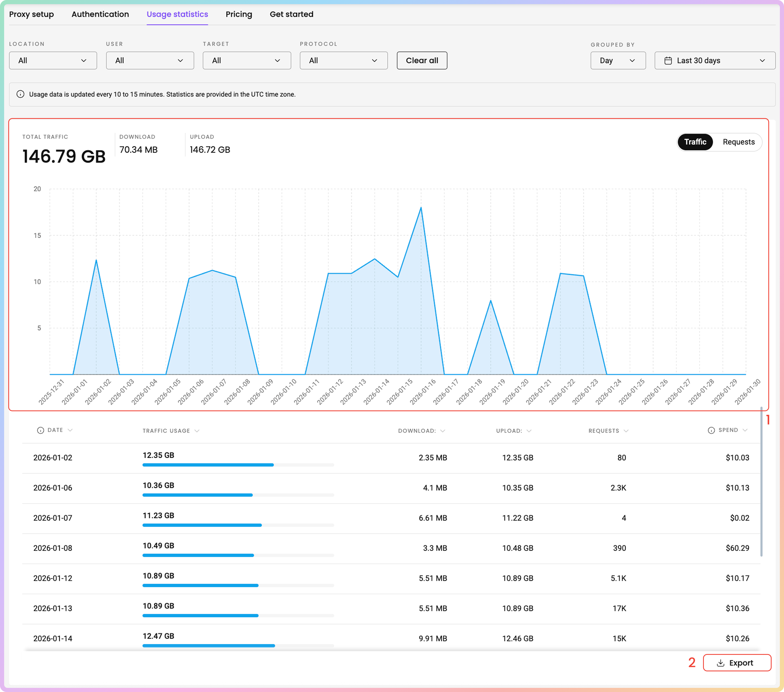Open the Pricing tab

point(239,14)
